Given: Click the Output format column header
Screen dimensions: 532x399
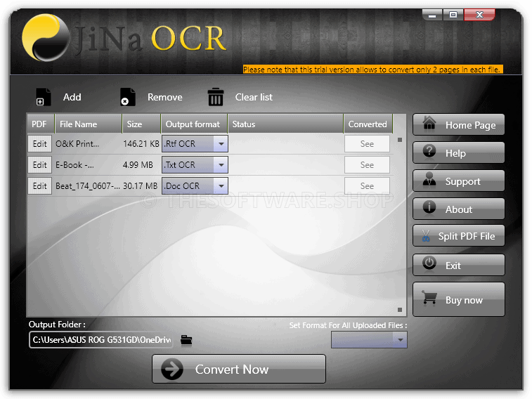Looking at the screenshot, I should coord(194,124).
